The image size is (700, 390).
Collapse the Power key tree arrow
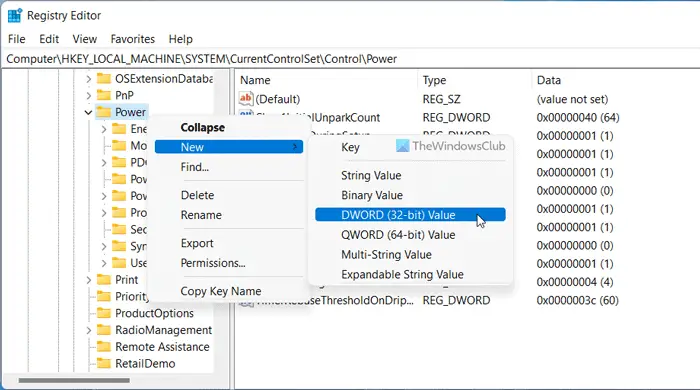click(88, 112)
